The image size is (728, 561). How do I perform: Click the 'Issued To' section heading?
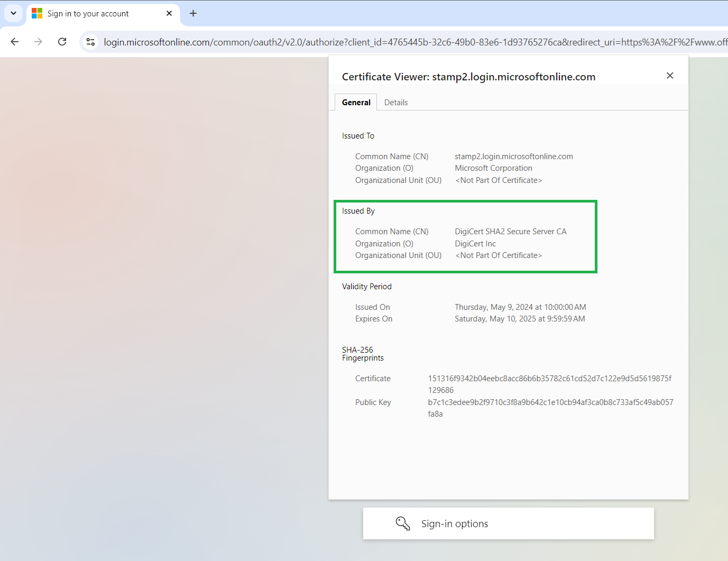click(x=358, y=136)
